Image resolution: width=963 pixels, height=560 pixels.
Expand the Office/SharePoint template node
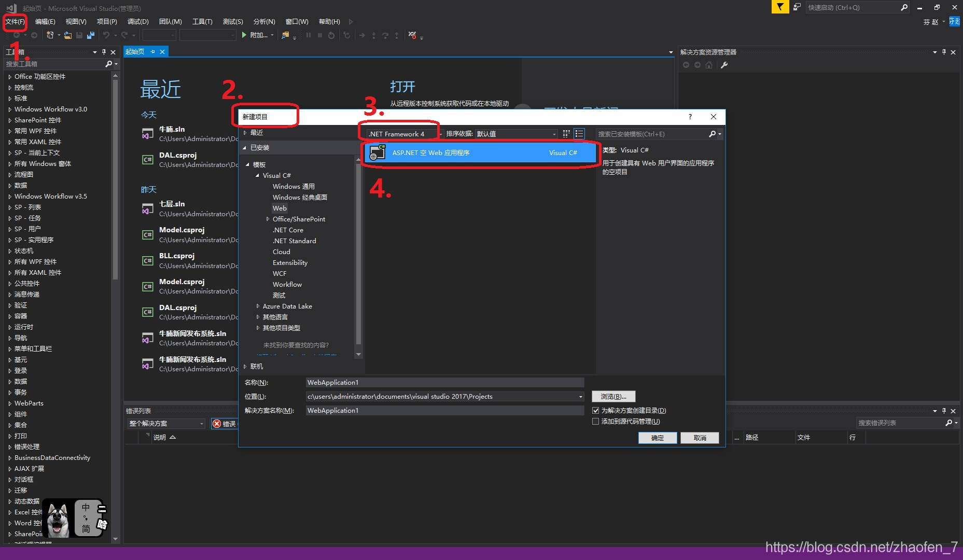pyautogui.click(x=268, y=219)
